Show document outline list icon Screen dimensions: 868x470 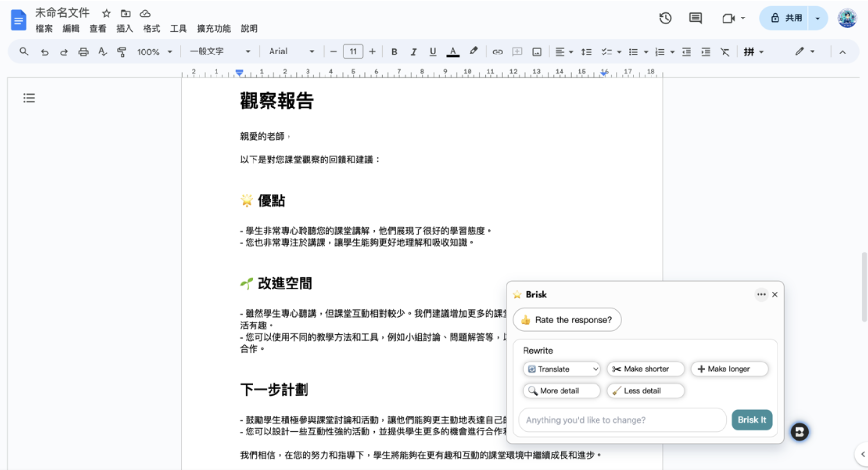tap(29, 98)
